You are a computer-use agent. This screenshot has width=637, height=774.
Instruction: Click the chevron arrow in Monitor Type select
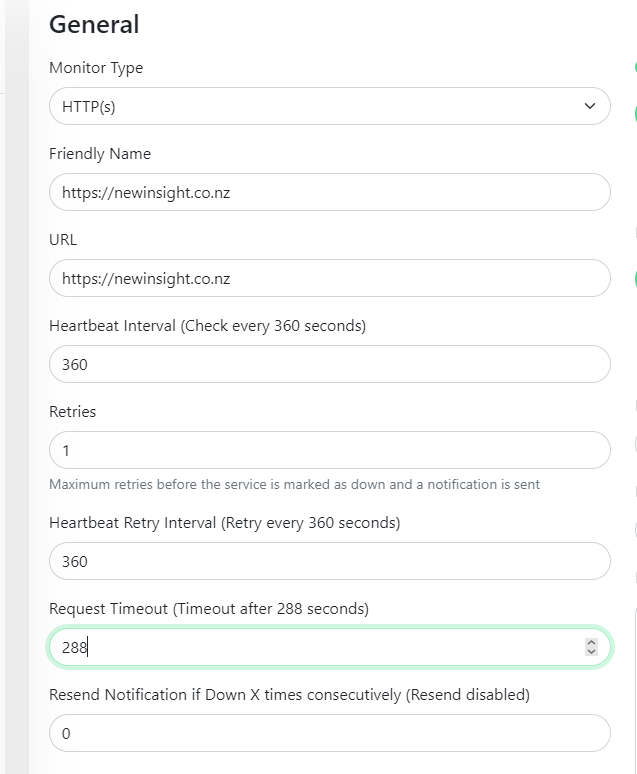tap(590, 106)
